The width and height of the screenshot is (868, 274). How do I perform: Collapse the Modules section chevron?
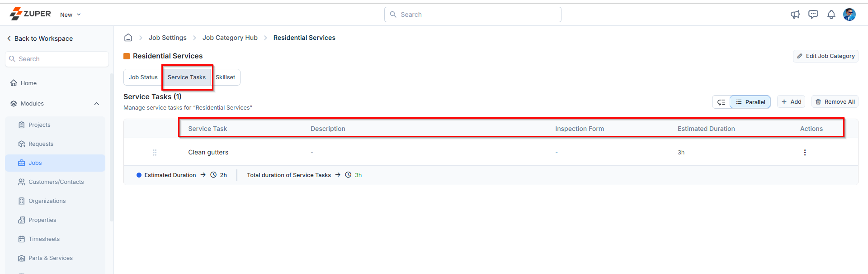point(97,104)
